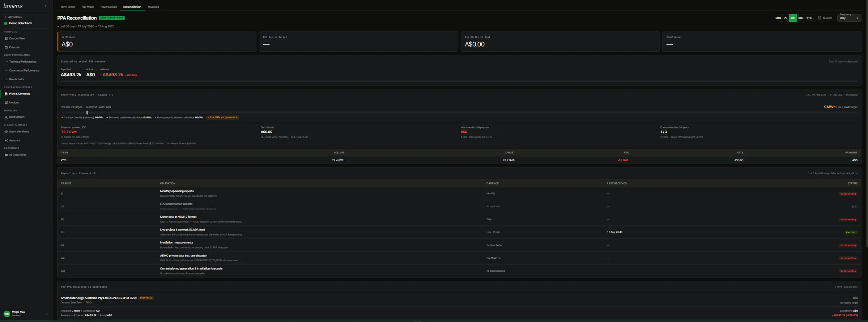This screenshot has width=868, height=322.
Task: Select the 7D date range
Action: click(x=786, y=18)
